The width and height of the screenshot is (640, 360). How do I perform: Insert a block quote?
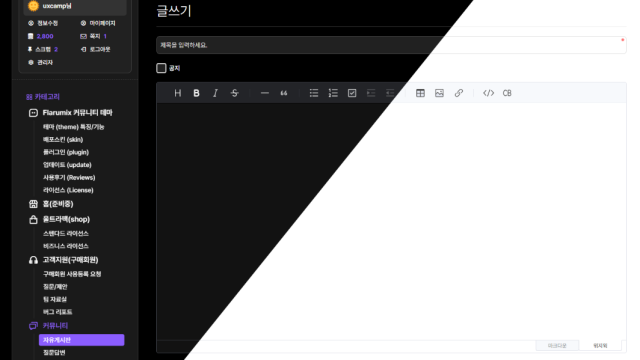pos(284,93)
